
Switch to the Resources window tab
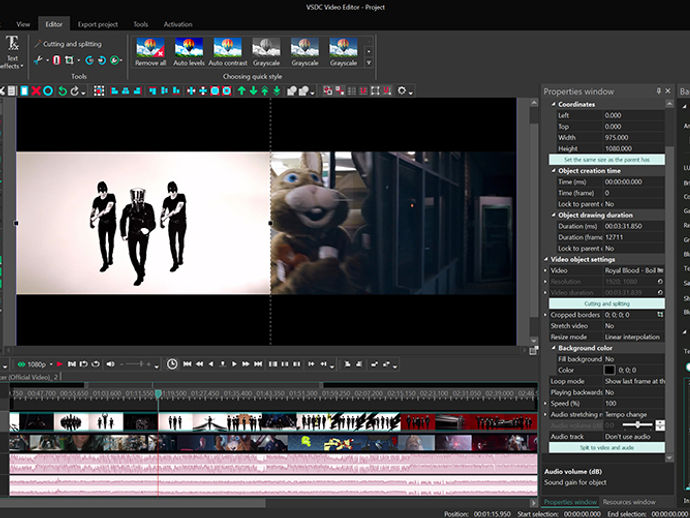click(629, 502)
